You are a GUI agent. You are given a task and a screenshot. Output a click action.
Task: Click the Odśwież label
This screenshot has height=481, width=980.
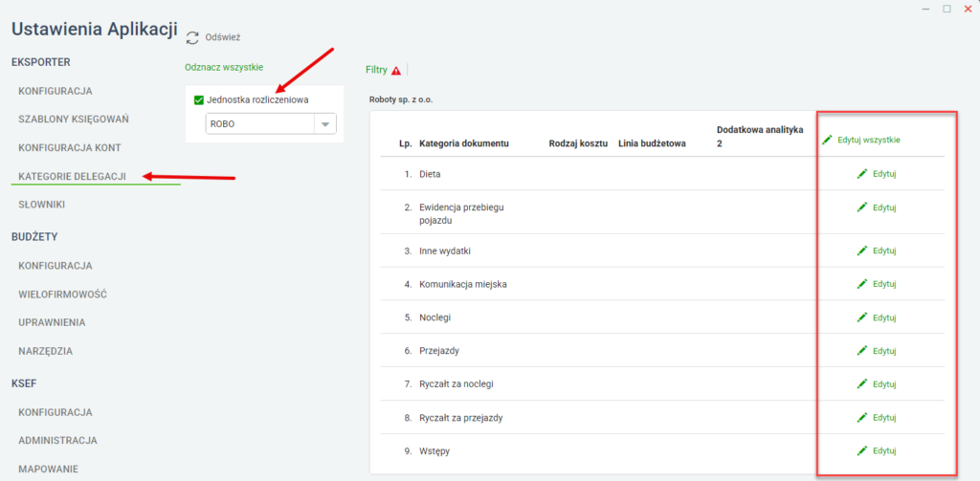(223, 37)
